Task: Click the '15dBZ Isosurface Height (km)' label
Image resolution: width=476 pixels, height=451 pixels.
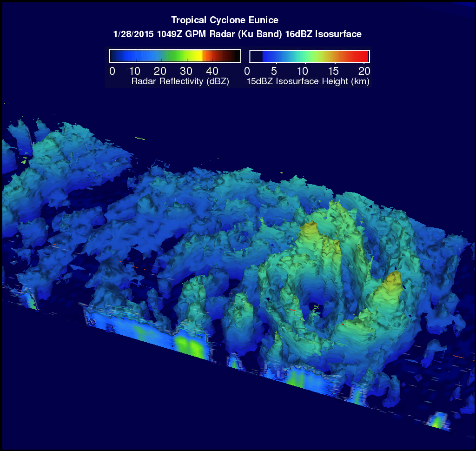Action: 308,81
